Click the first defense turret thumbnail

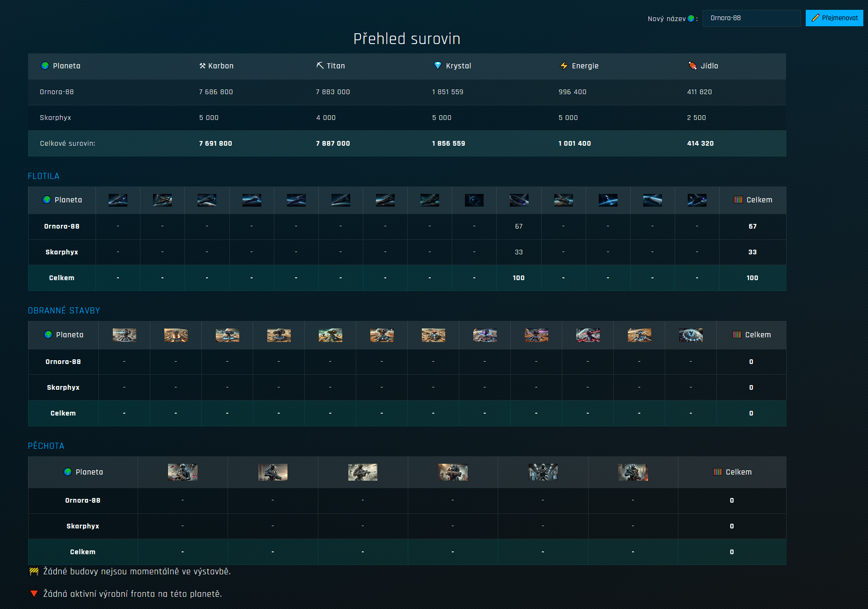pyautogui.click(x=125, y=335)
